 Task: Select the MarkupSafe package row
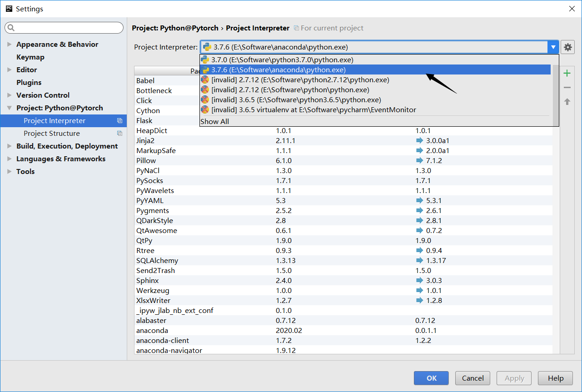pos(343,150)
